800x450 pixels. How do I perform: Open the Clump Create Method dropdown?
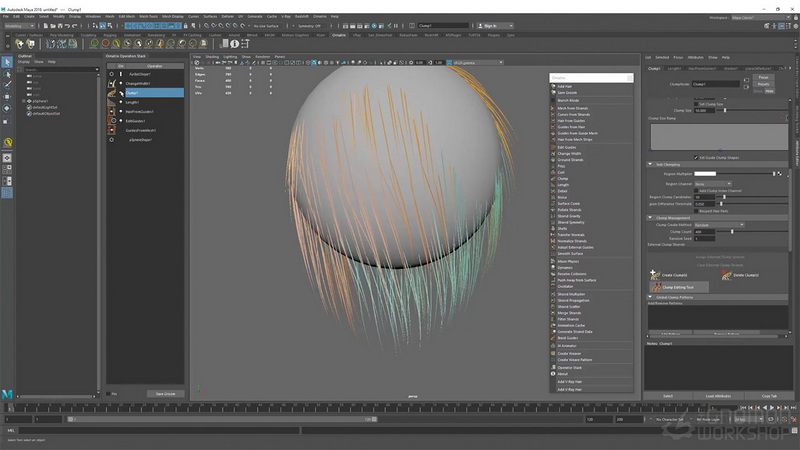click(719, 225)
